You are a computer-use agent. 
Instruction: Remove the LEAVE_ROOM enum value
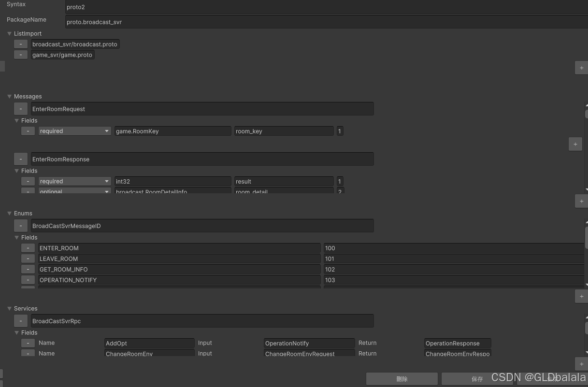pyautogui.click(x=28, y=258)
